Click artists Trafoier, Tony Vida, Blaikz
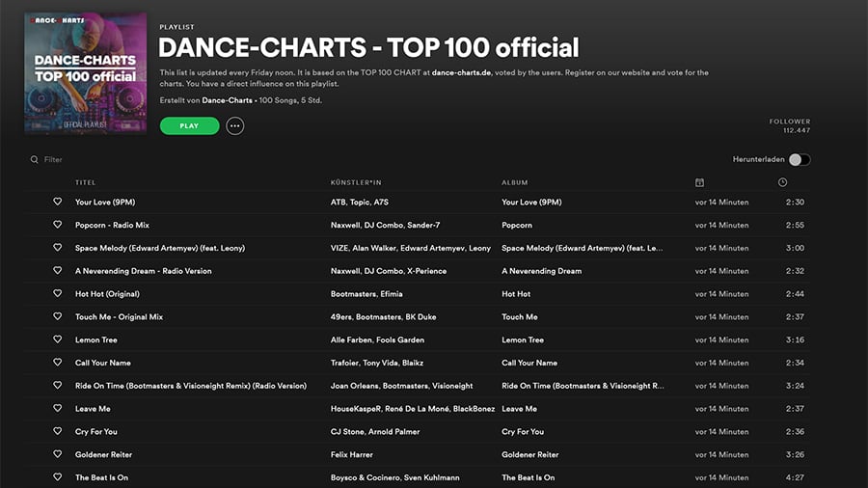 point(376,363)
